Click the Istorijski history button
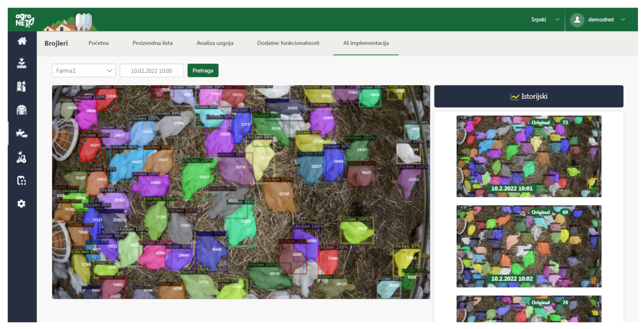The height and width of the screenshot is (329, 644). point(529,96)
